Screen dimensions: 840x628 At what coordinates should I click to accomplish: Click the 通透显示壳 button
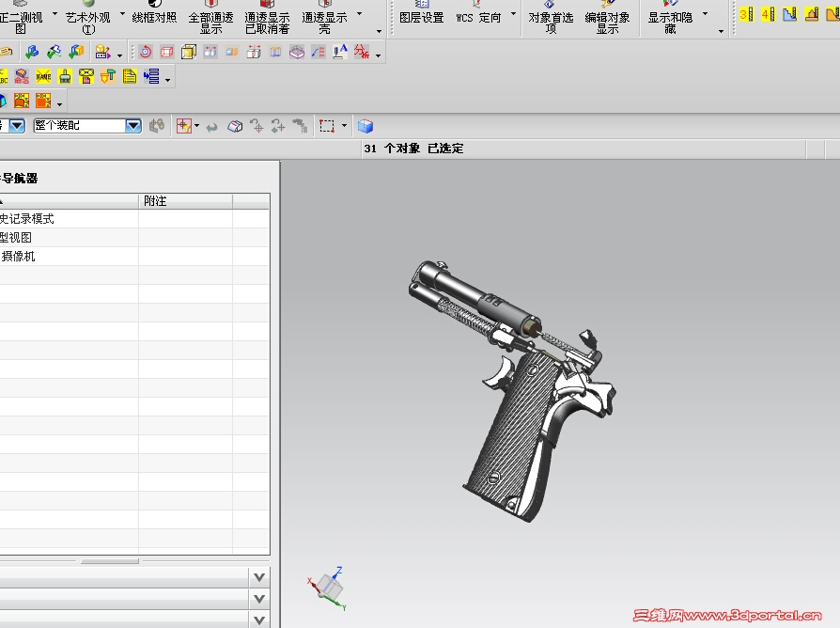pos(325,18)
